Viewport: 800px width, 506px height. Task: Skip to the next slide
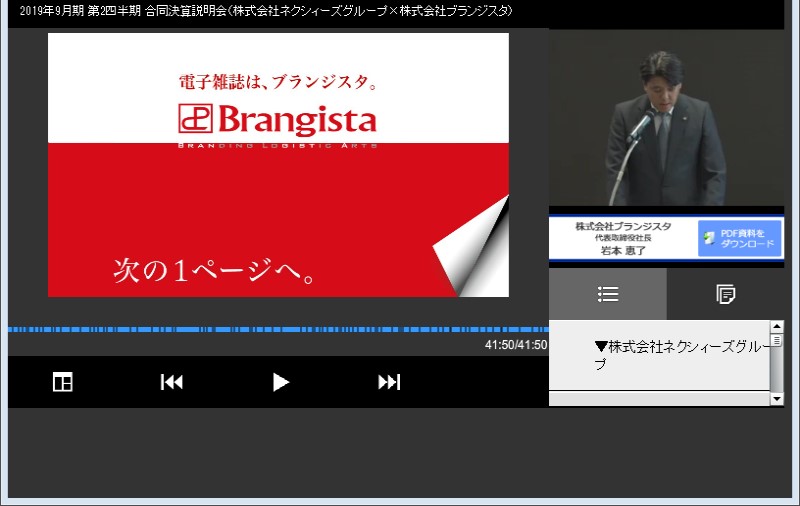389,382
